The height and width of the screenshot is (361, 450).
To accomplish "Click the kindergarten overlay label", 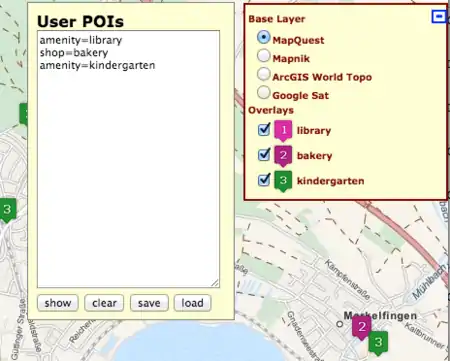I will [330, 181].
